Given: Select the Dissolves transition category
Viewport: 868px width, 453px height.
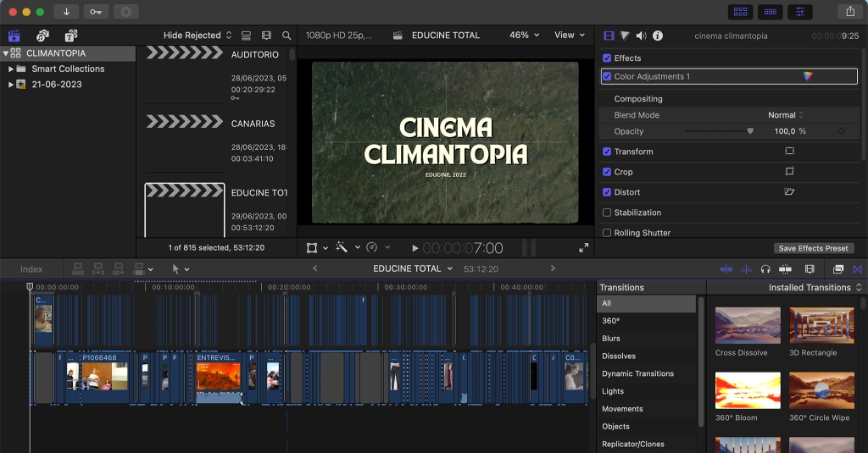Looking at the screenshot, I should tap(618, 356).
